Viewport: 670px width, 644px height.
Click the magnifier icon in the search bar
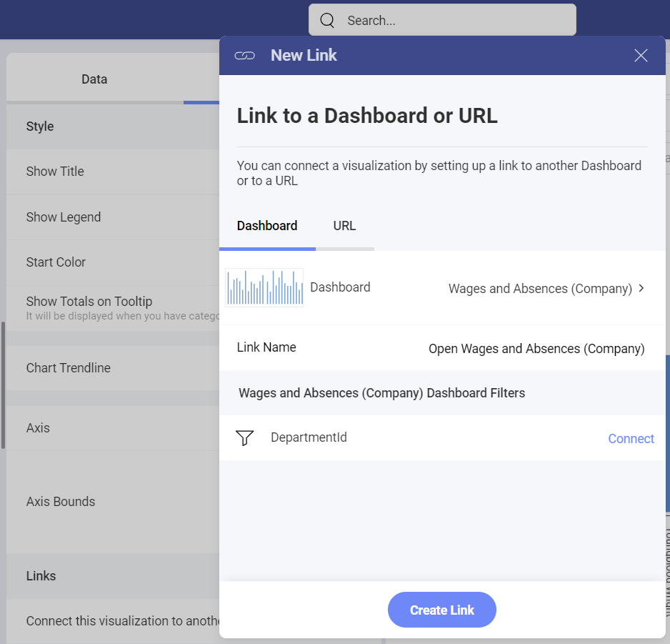click(x=327, y=20)
